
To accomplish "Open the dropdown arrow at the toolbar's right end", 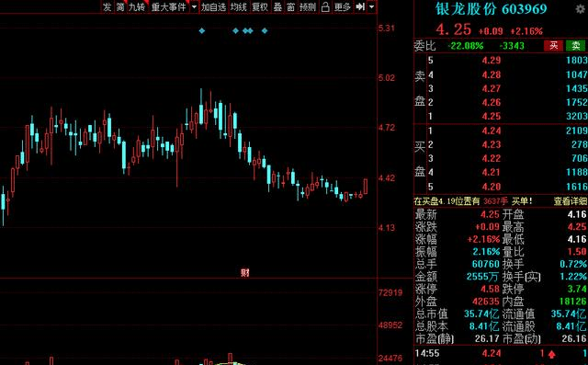I will tap(371, 6).
